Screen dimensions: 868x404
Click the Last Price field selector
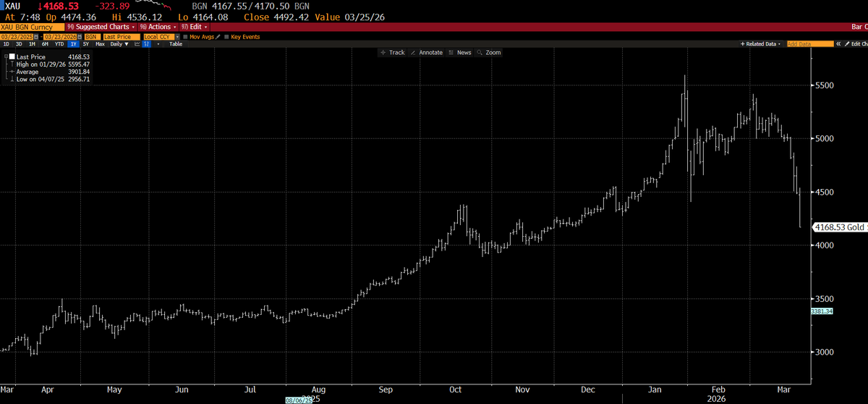[x=122, y=37]
